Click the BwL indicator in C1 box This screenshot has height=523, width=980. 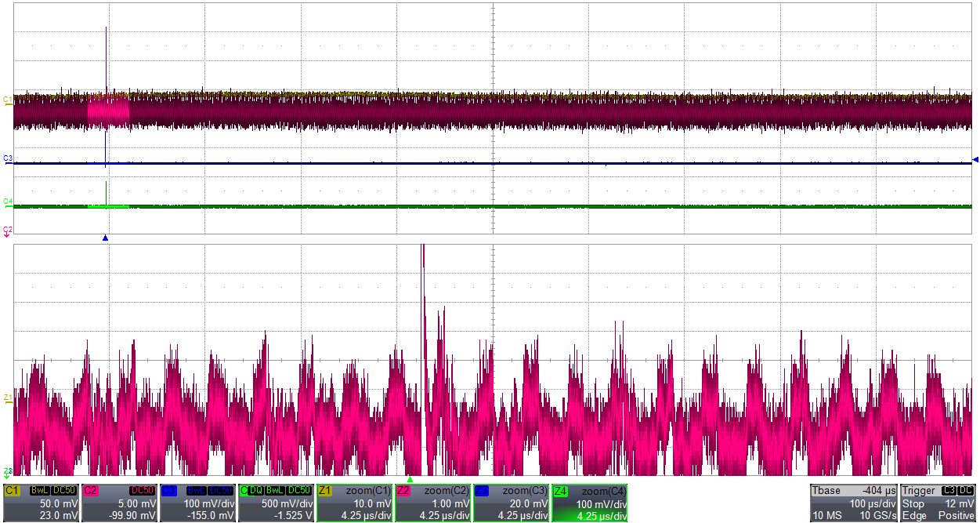(x=40, y=491)
